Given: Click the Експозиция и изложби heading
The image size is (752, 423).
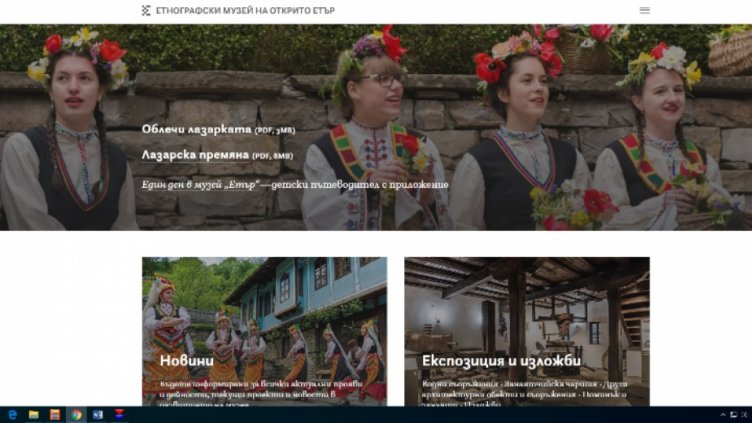Looking at the screenshot, I should 501,361.
